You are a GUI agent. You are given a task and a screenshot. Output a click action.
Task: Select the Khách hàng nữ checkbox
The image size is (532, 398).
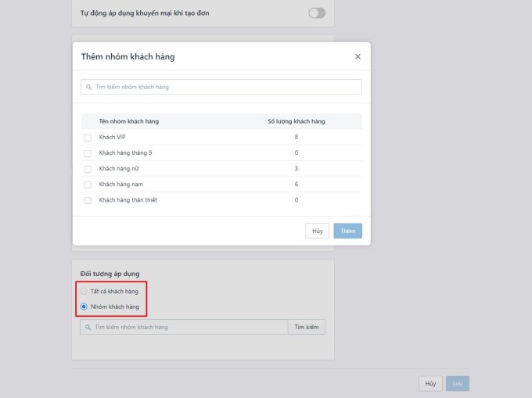88,169
